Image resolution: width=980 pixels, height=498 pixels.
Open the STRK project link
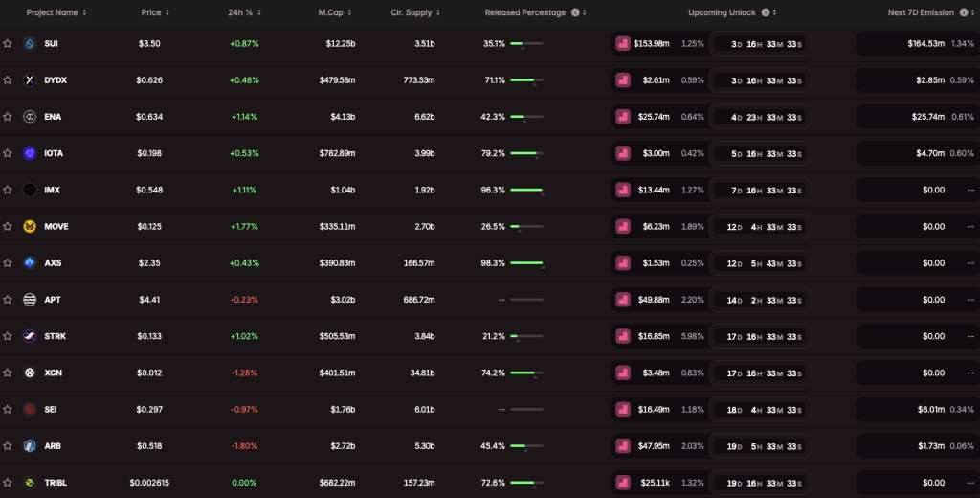pos(55,336)
